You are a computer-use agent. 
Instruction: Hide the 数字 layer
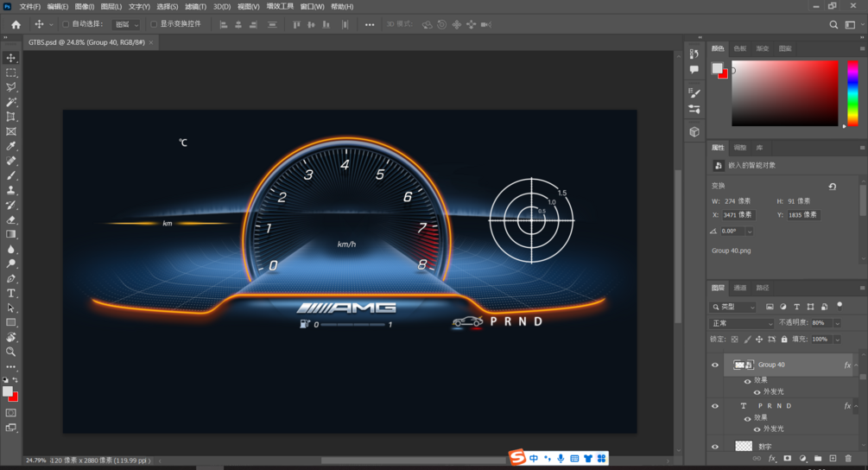pos(714,446)
